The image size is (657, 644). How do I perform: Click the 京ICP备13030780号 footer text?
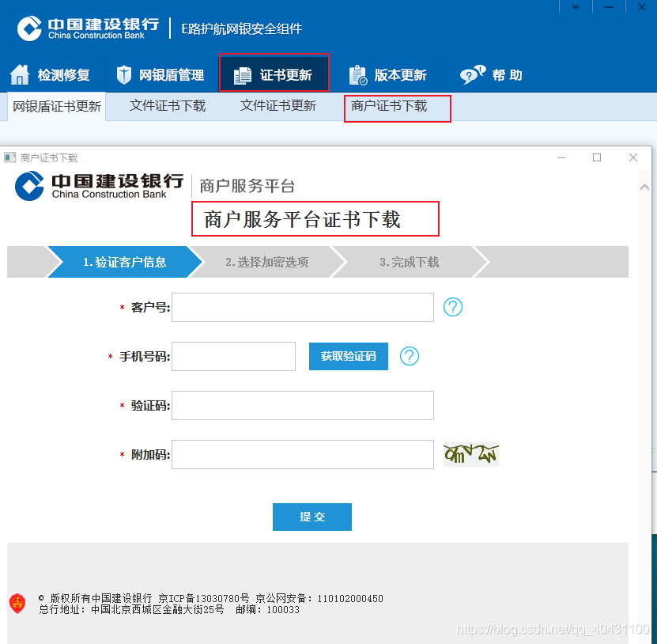pyautogui.click(x=204, y=598)
